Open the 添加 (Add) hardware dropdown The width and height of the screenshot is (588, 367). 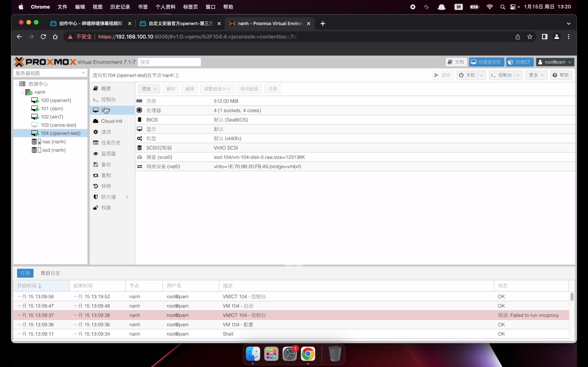[x=149, y=89]
